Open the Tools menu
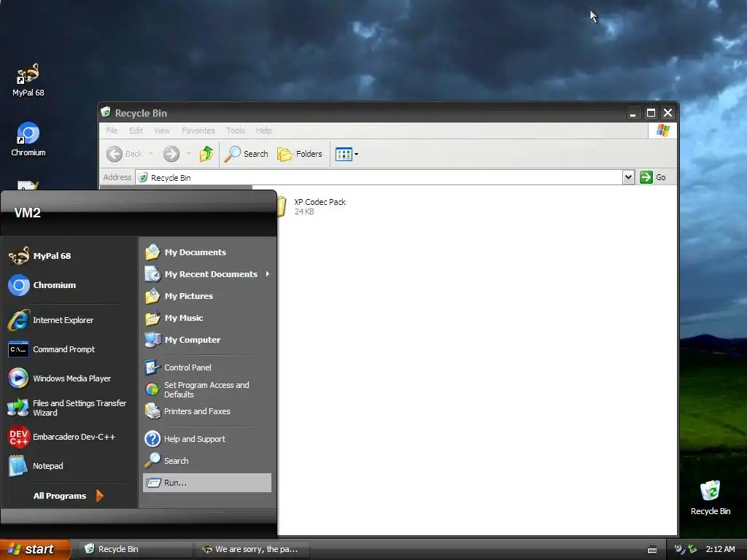This screenshot has height=560, width=747. (x=236, y=131)
